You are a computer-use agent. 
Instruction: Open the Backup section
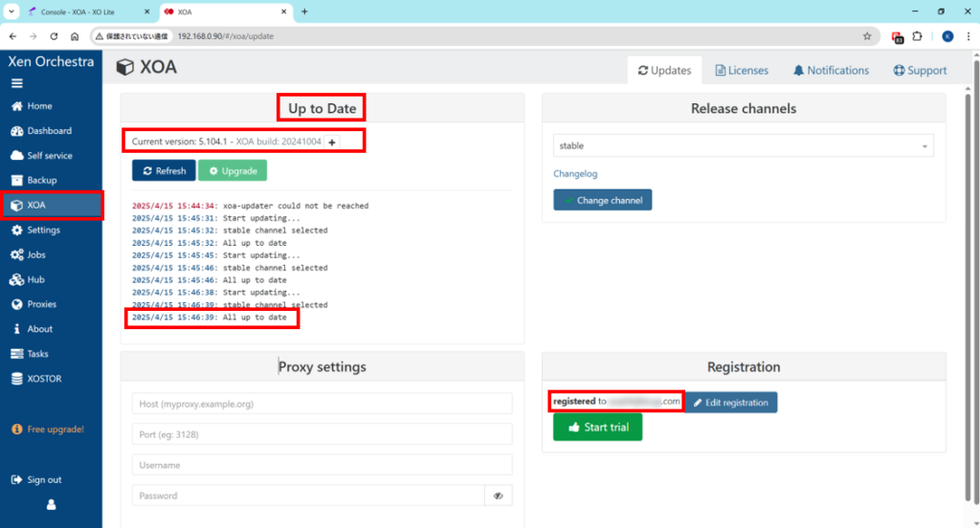(41, 180)
